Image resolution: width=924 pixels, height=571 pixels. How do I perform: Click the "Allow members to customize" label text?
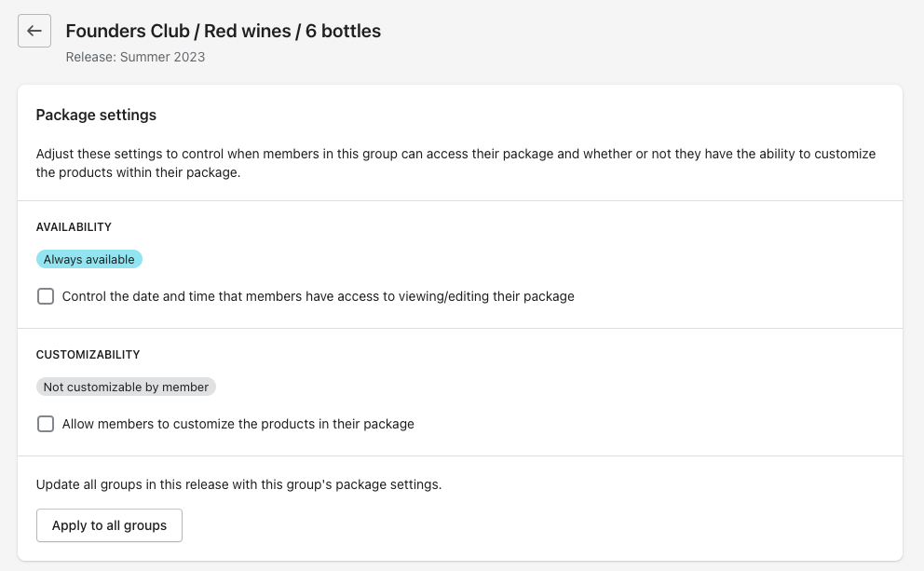(x=238, y=425)
